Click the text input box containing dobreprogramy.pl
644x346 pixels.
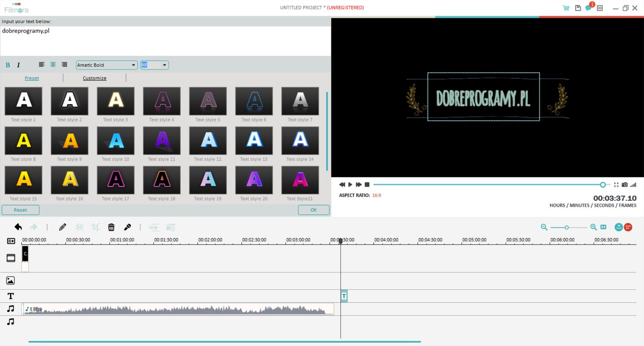pos(165,41)
